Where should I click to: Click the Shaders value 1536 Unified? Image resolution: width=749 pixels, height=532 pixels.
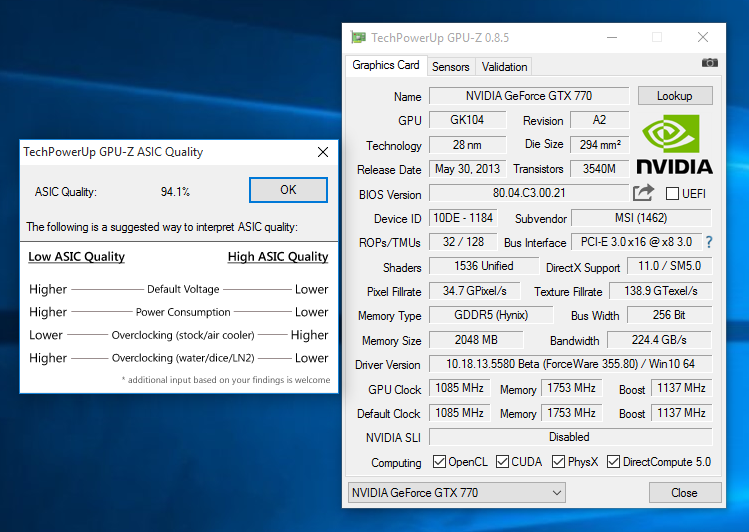pyautogui.click(x=483, y=266)
